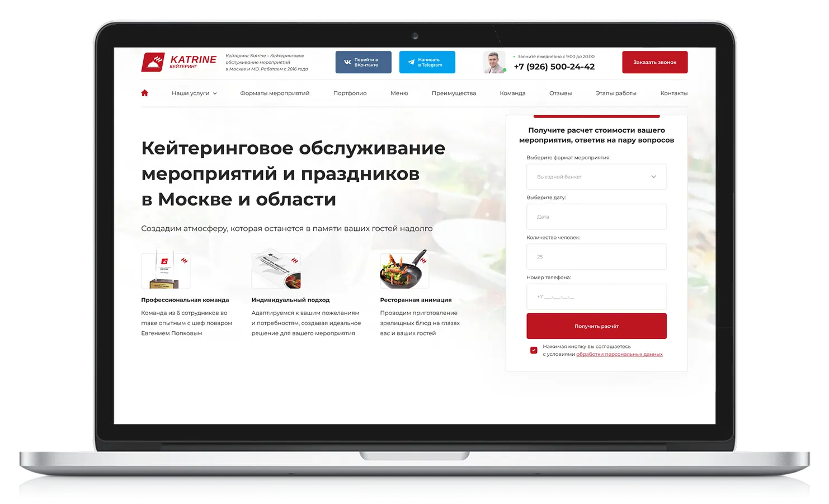Viewport: 829px width, 504px height.
Task: Expand the "Наши услуги" dropdown menu
Action: [x=194, y=93]
